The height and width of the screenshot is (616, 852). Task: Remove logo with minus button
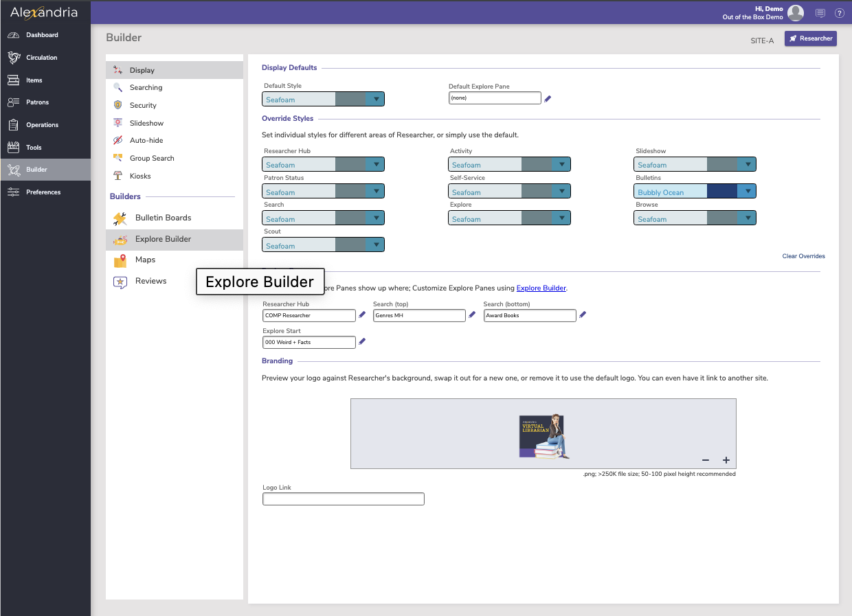click(706, 460)
